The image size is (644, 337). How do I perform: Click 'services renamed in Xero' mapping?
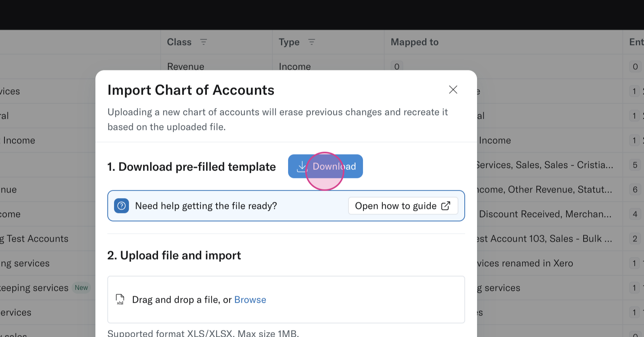point(525,263)
